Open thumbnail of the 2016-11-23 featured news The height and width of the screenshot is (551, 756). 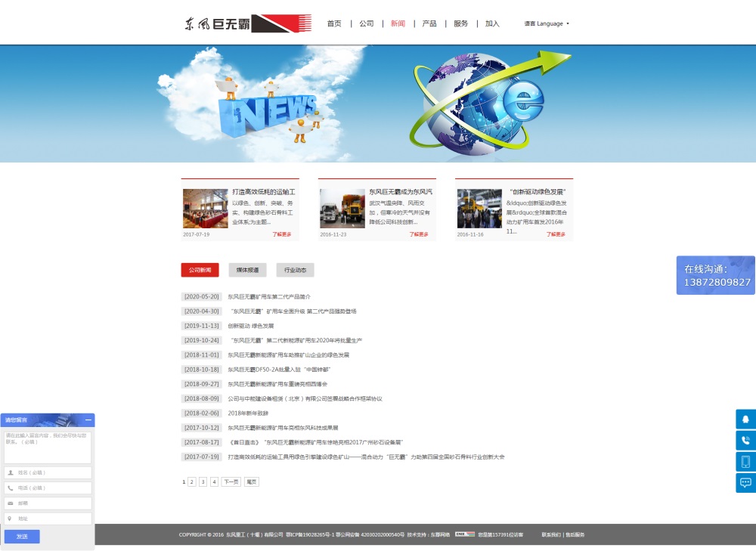tap(342, 209)
